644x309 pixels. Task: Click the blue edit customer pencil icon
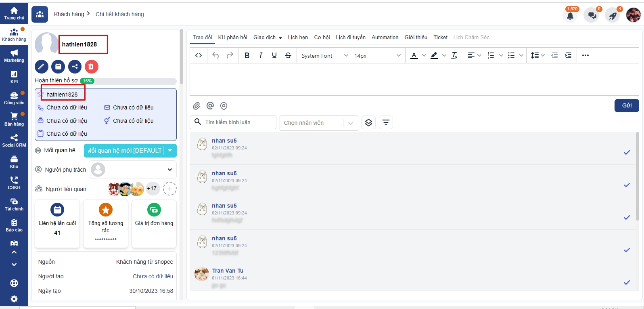tap(42, 67)
